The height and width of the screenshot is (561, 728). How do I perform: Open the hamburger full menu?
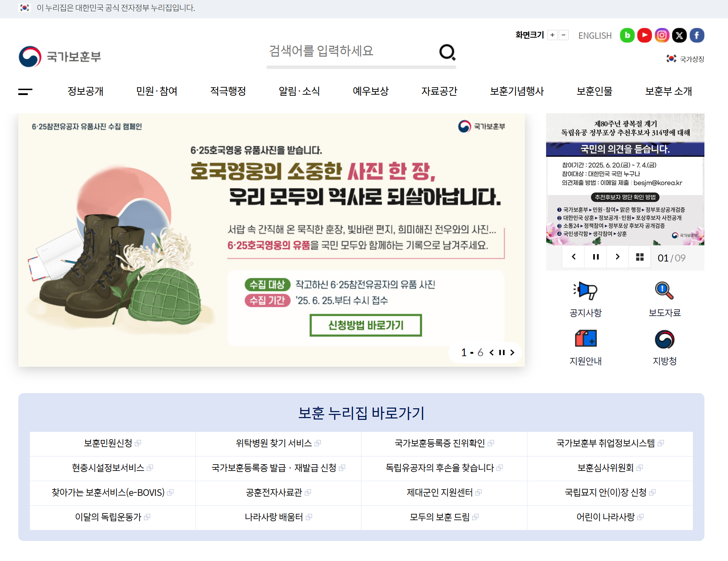pyautogui.click(x=25, y=92)
